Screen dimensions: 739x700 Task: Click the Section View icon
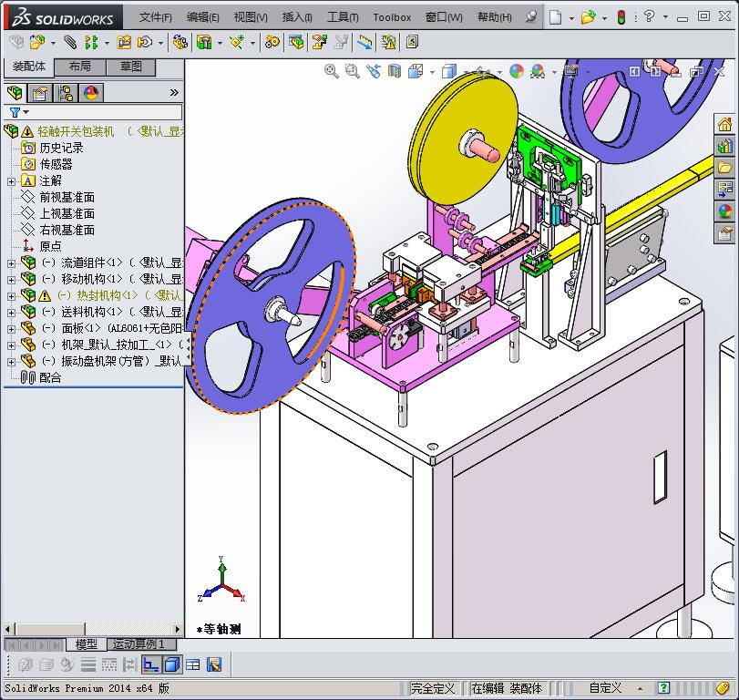pyautogui.click(x=394, y=71)
